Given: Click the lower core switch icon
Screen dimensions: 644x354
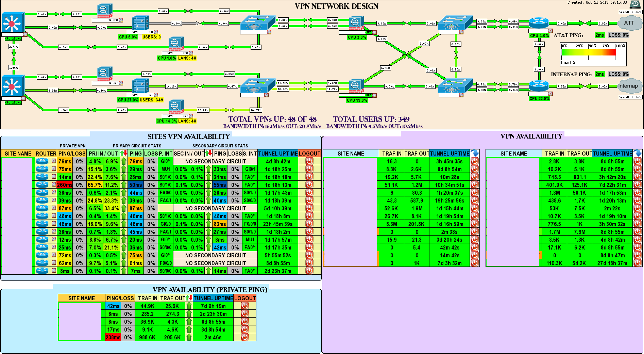Looking at the screenshot, I should click(x=13, y=85).
